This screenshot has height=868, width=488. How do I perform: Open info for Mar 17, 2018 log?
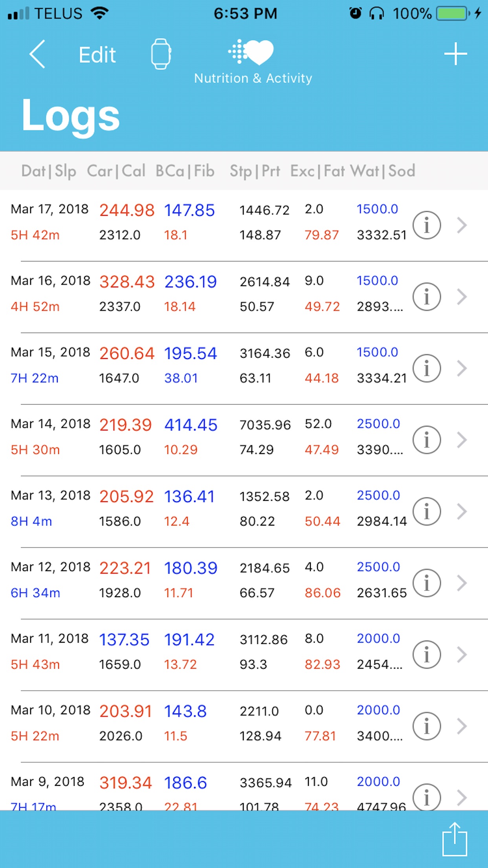[426, 225]
